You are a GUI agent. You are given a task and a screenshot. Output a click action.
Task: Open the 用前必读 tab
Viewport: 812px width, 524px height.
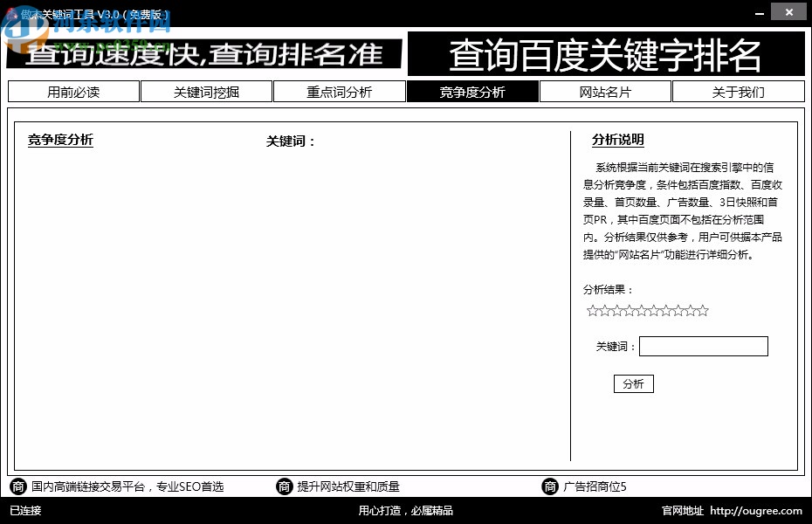pyautogui.click(x=73, y=91)
